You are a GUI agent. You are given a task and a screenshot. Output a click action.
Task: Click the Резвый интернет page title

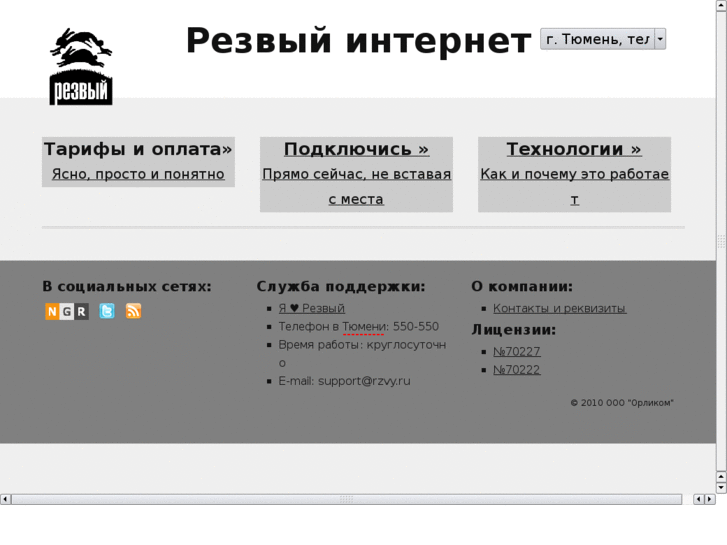coord(358,41)
